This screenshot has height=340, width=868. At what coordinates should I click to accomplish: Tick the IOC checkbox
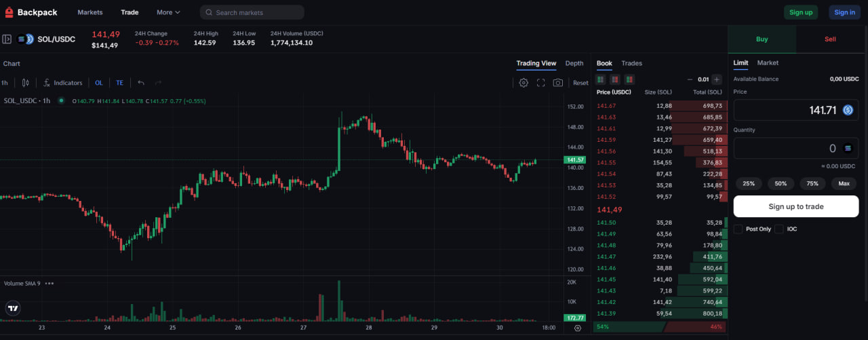[x=779, y=229]
